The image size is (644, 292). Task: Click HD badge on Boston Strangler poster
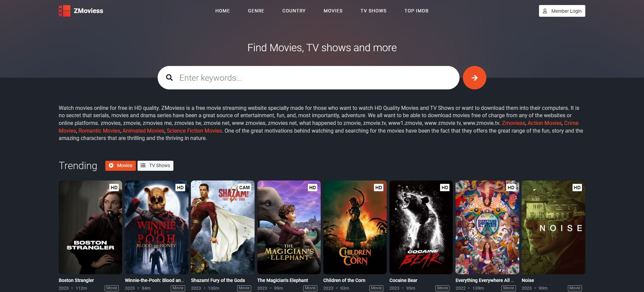point(114,188)
